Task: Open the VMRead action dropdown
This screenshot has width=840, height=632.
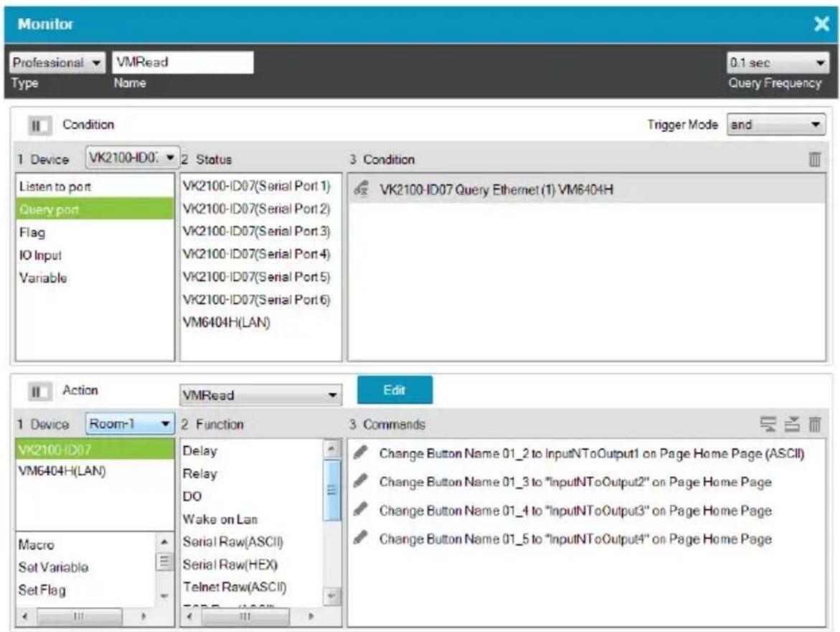Action: (x=260, y=395)
